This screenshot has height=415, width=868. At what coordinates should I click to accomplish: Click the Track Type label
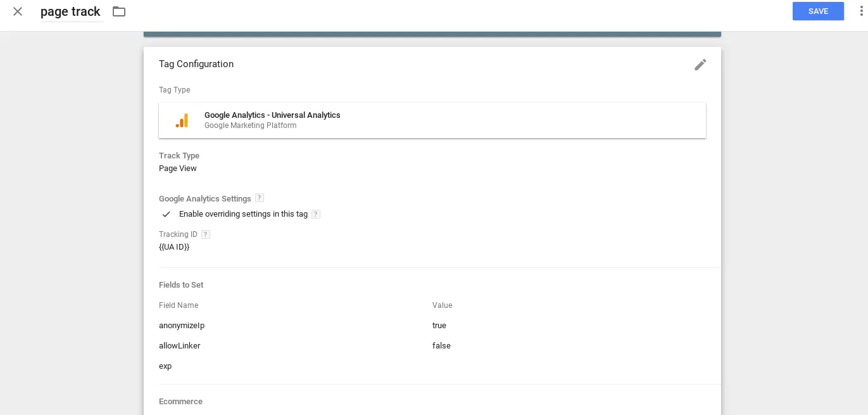[179, 156]
